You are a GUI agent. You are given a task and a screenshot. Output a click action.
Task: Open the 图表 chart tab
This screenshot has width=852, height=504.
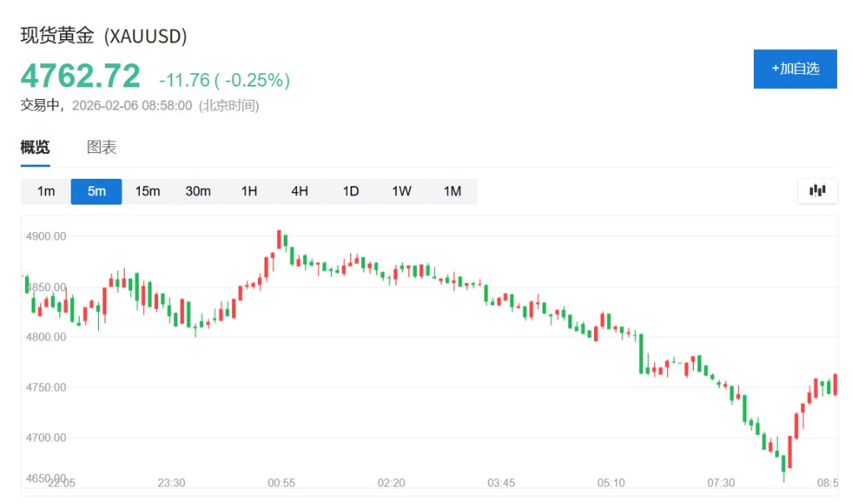pyautogui.click(x=102, y=148)
